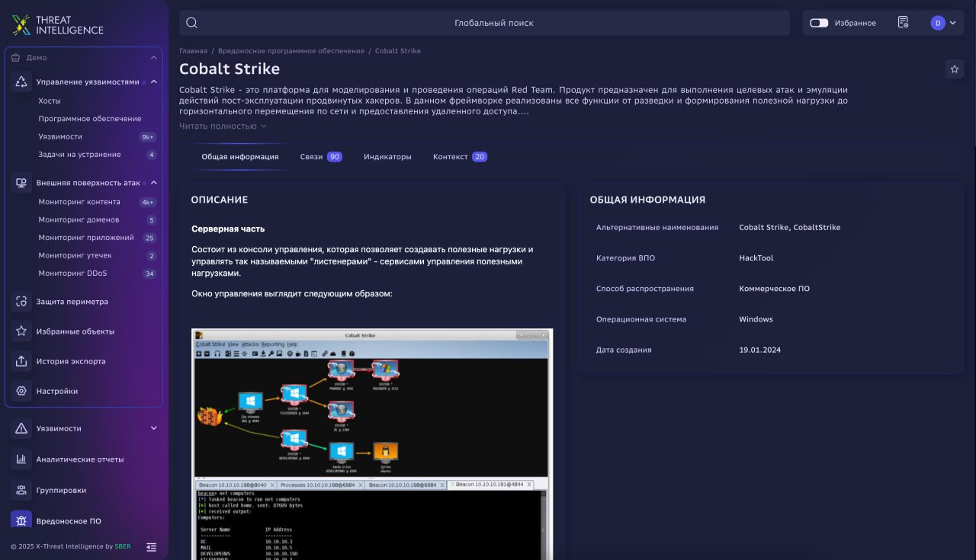The width and height of the screenshot is (976, 560).
Task: Open the document list icon in top bar
Action: point(903,23)
